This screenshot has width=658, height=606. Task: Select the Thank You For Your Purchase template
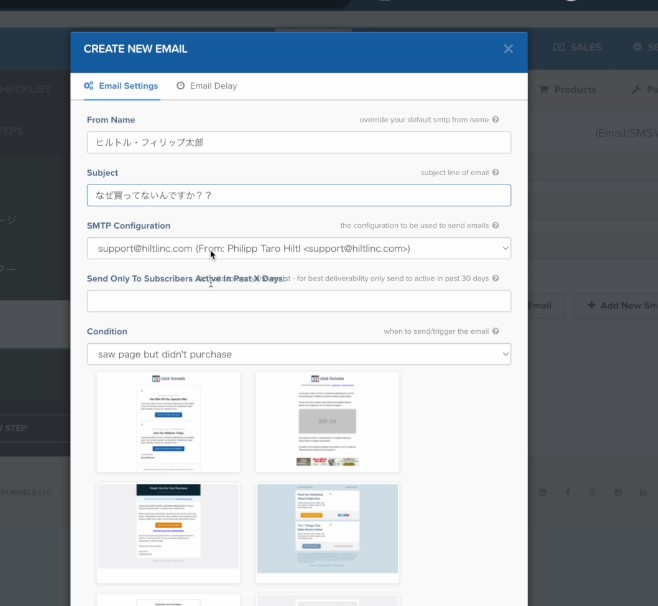pyautogui.click(x=168, y=533)
